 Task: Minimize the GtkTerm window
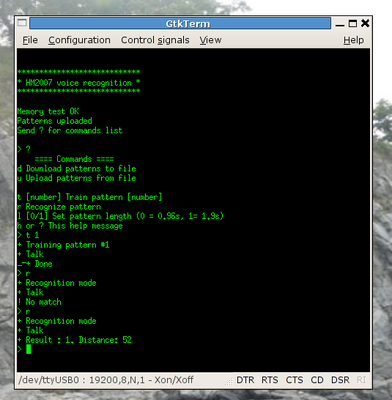pyautogui.click(x=340, y=24)
